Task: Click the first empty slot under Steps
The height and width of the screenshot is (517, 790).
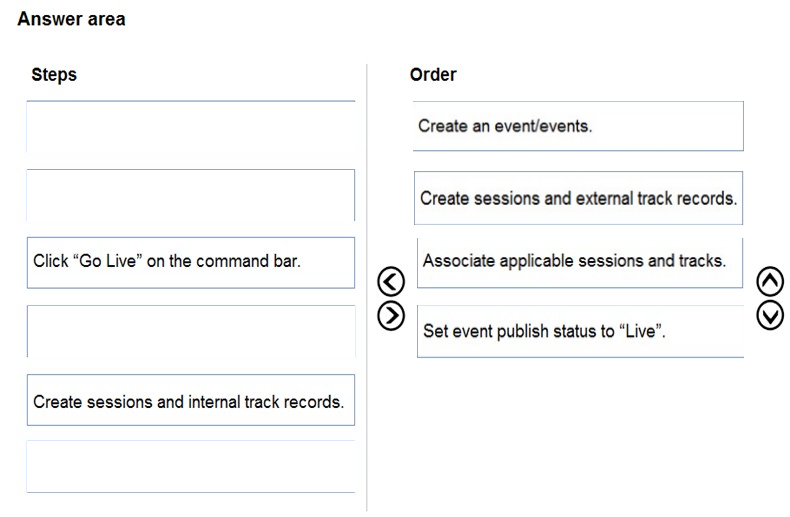Action: coord(191,126)
